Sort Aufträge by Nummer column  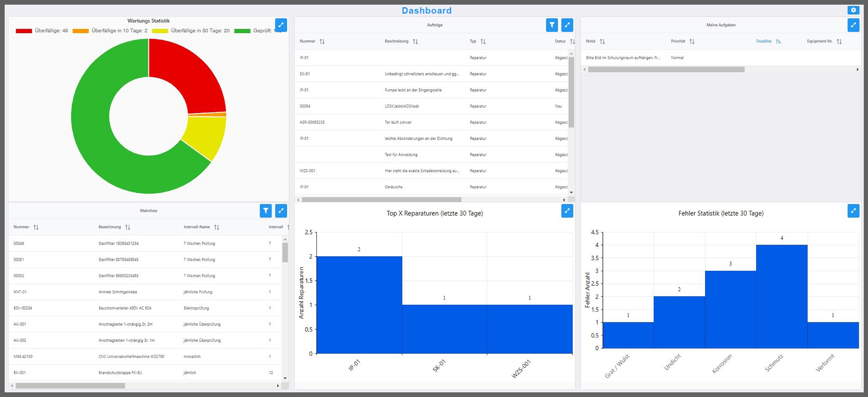point(322,42)
